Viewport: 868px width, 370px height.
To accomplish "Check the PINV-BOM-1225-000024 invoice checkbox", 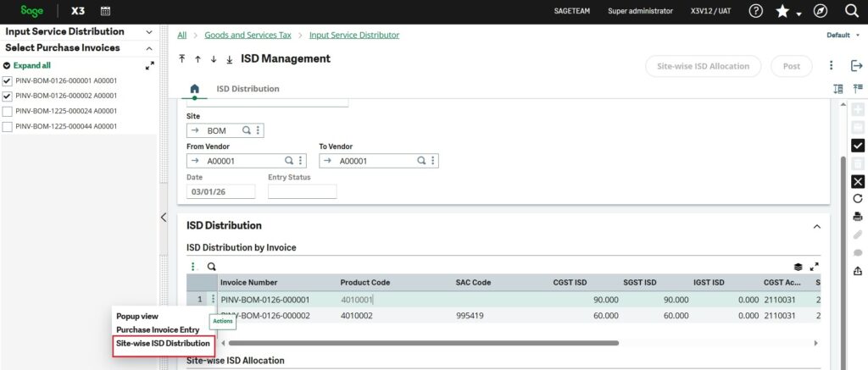I will 8,111.
